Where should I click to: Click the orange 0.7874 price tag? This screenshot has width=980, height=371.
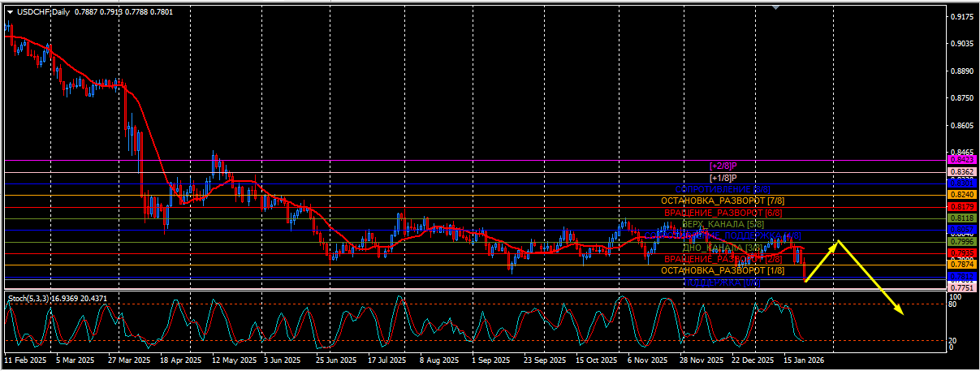click(962, 265)
